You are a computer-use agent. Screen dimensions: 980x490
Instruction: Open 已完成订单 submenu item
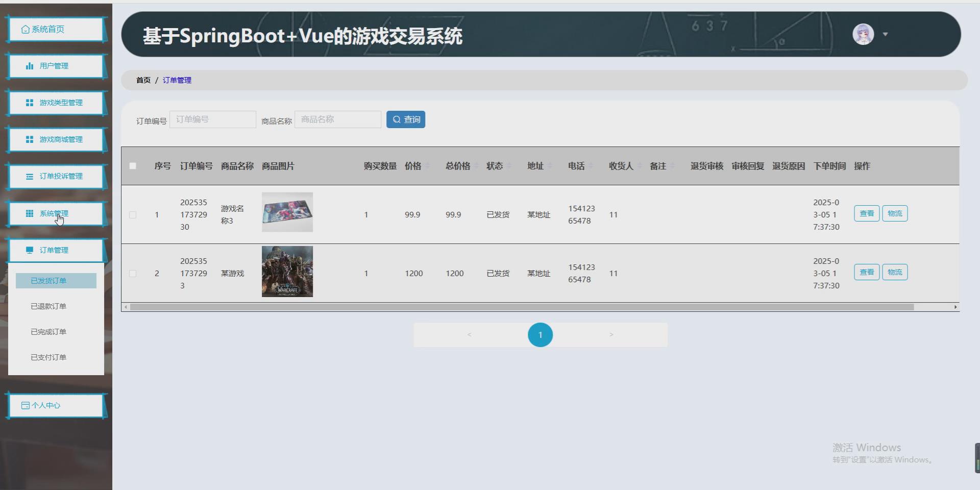(x=48, y=332)
